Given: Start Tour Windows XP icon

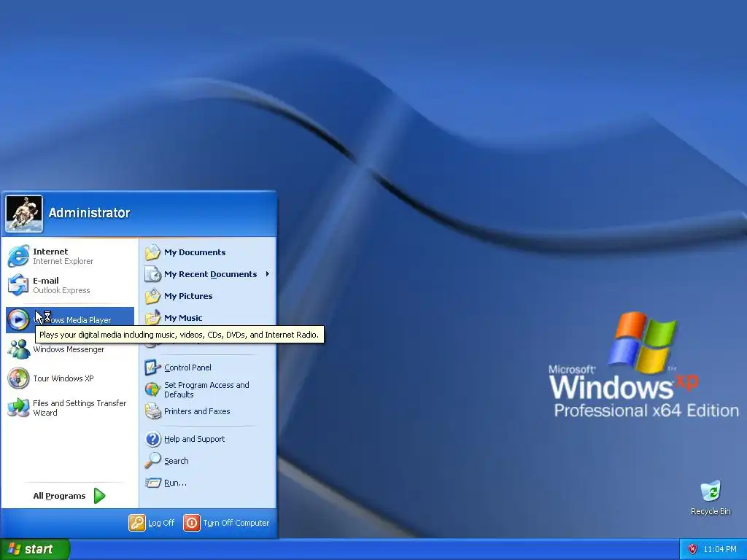Looking at the screenshot, I should [x=18, y=378].
